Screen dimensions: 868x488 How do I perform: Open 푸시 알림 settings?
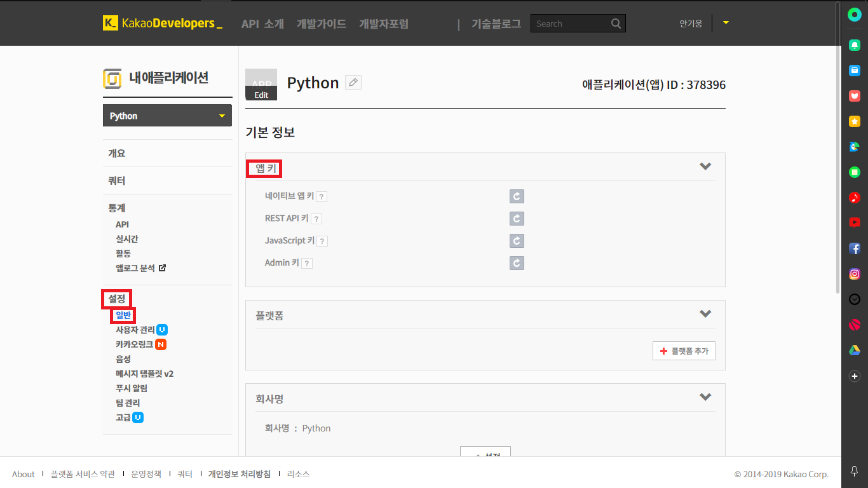coord(132,388)
